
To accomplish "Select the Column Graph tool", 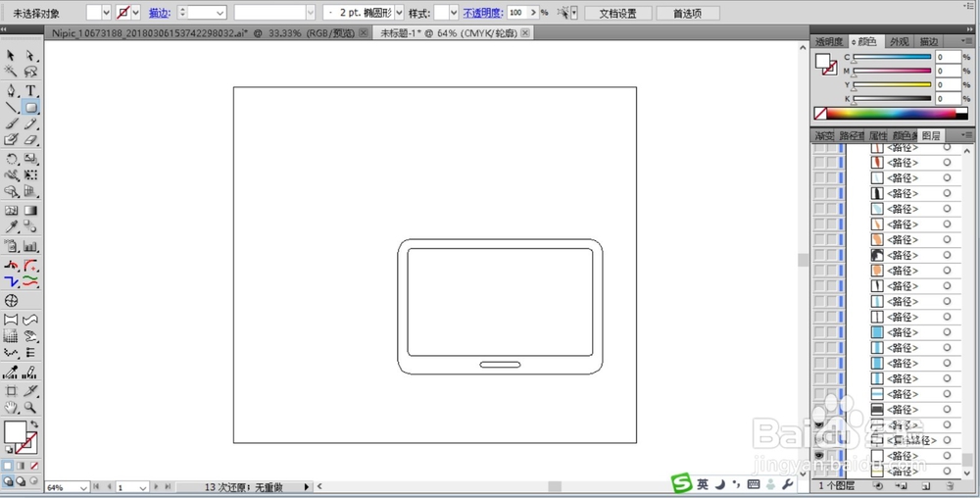I will (30, 246).
